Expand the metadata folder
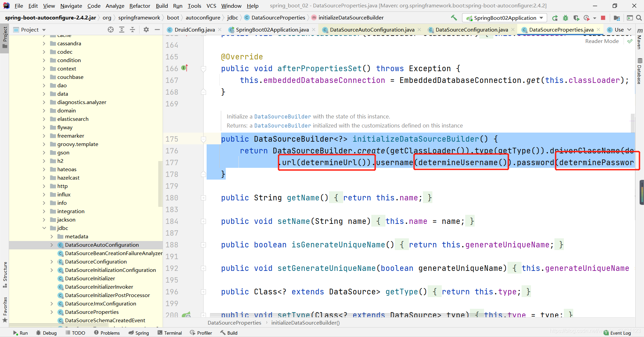 [52, 236]
